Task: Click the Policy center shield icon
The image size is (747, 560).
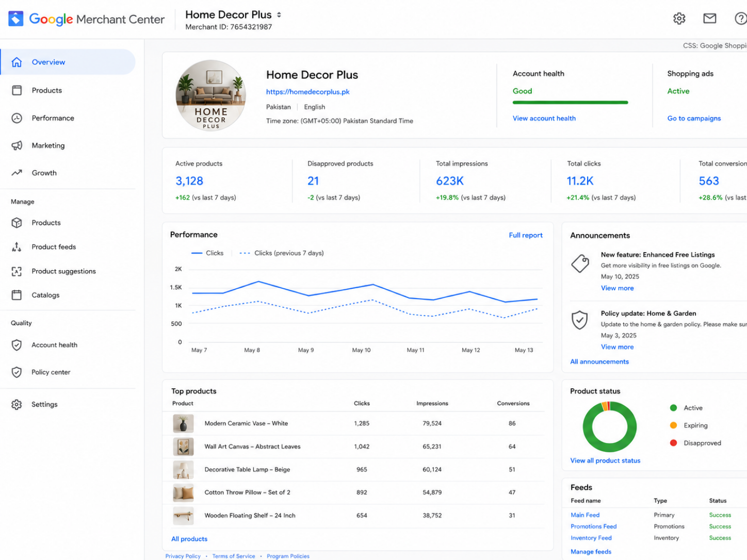Action: point(17,372)
